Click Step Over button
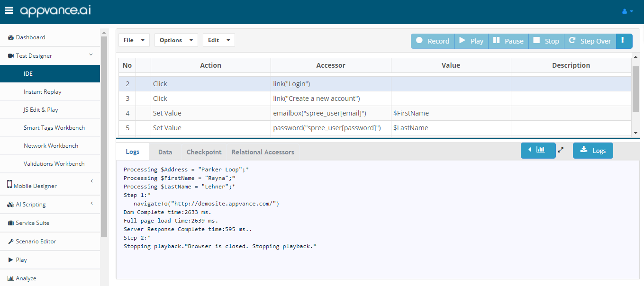This screenshot has width=644, height=286. pyautogui.click(x=590, y=41)
